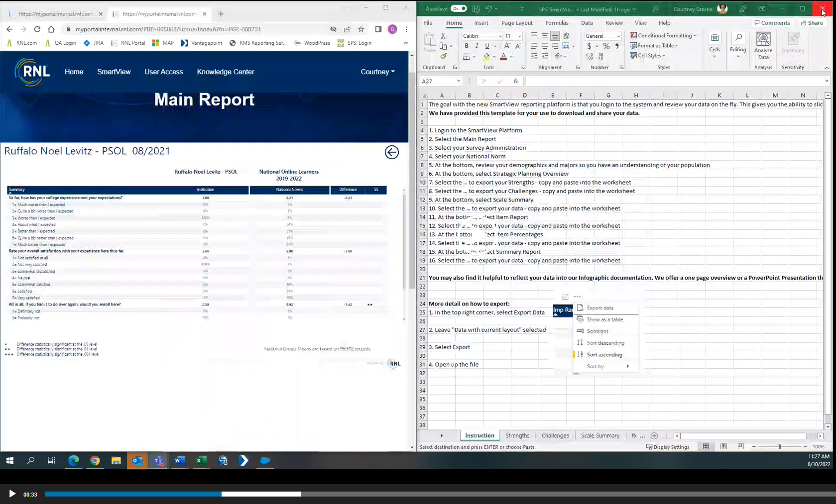Toggle Underline formatting in Excel

click(x=487, y=46)
